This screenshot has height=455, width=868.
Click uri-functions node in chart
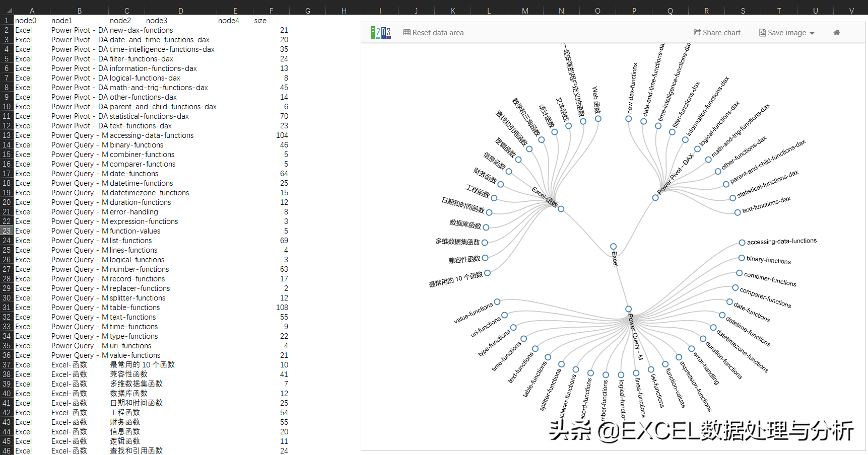[504, 315]
